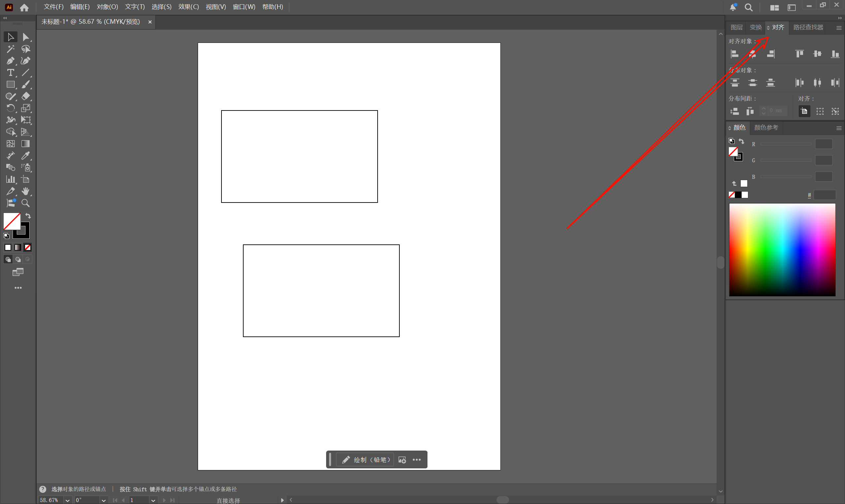Swap fill and stroke in toolbox

coord(28,216)
